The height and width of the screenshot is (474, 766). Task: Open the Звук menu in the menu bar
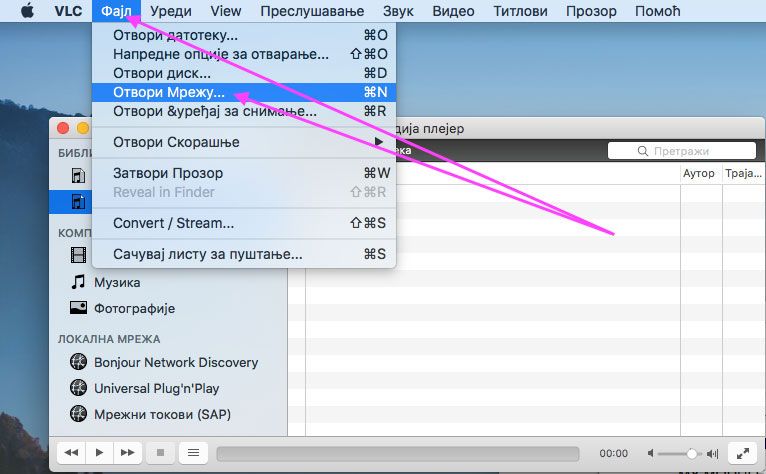[396, 11]
